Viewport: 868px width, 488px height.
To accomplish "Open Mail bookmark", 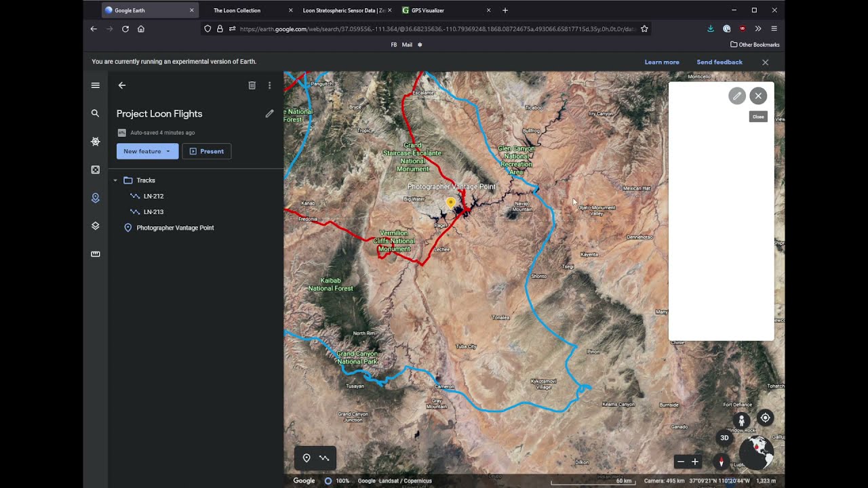I will (x=407, y=45).
